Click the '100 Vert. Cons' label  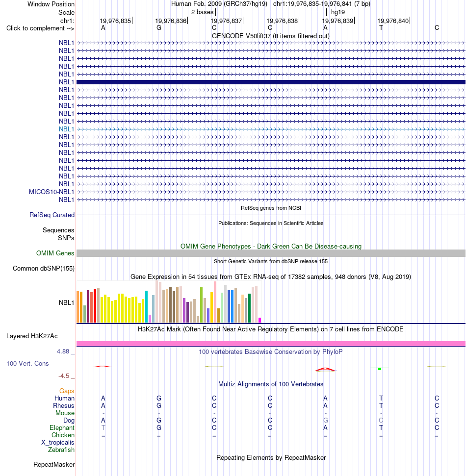tap(27, 363)
